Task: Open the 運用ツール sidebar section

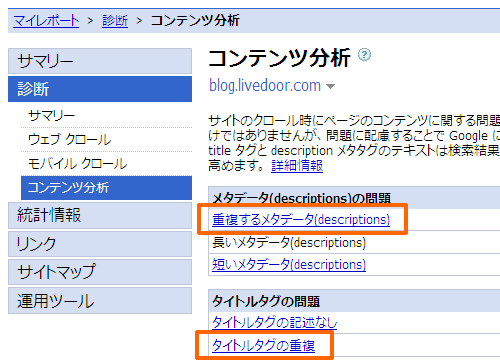Action: coord(100,300)
